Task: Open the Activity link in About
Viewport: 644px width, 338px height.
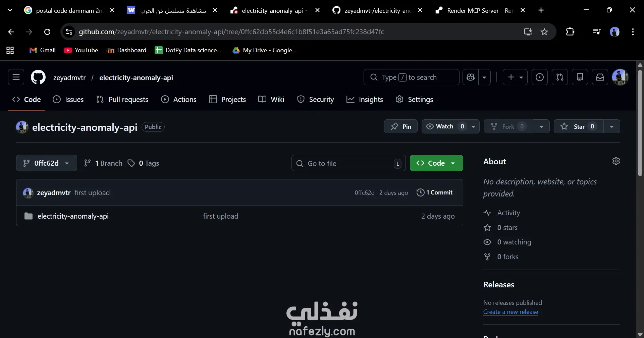Action: pos(508,213)
